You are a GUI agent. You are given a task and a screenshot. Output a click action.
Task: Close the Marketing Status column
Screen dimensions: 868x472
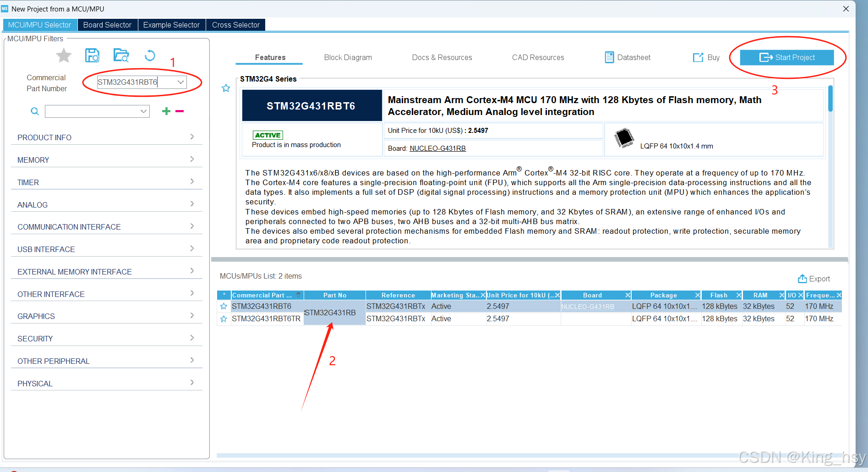[x=483, y=295]
